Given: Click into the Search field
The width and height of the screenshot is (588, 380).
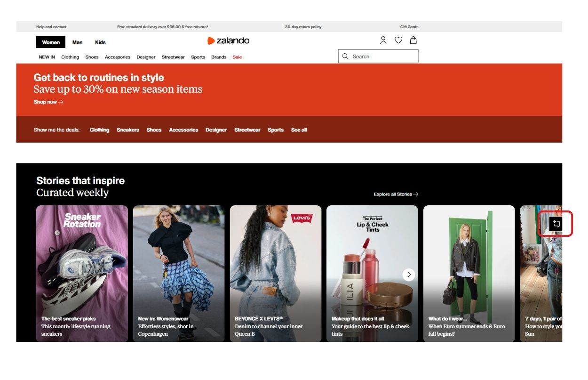Looking at the screenshot, I should coord(378,57).
